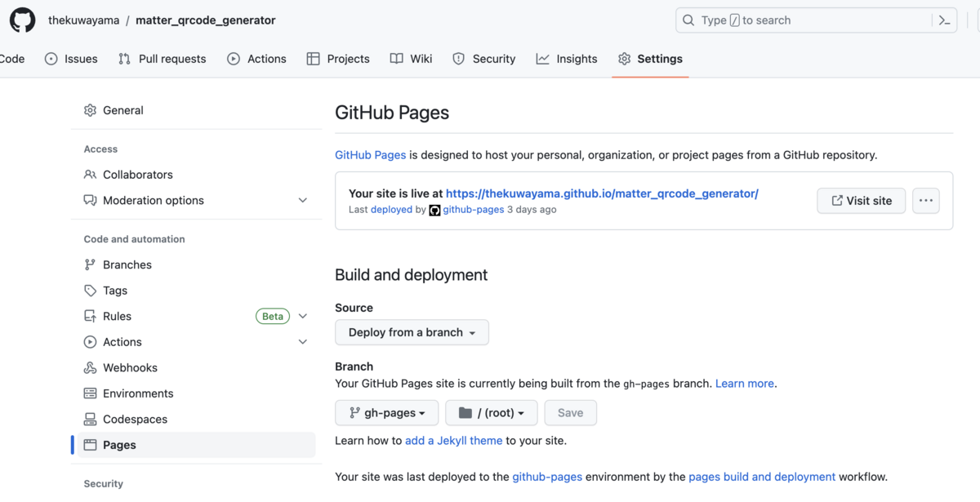Expand the sidebar Actions chevron
Screen dimensions: 980x502
click(x=303, y=342)
